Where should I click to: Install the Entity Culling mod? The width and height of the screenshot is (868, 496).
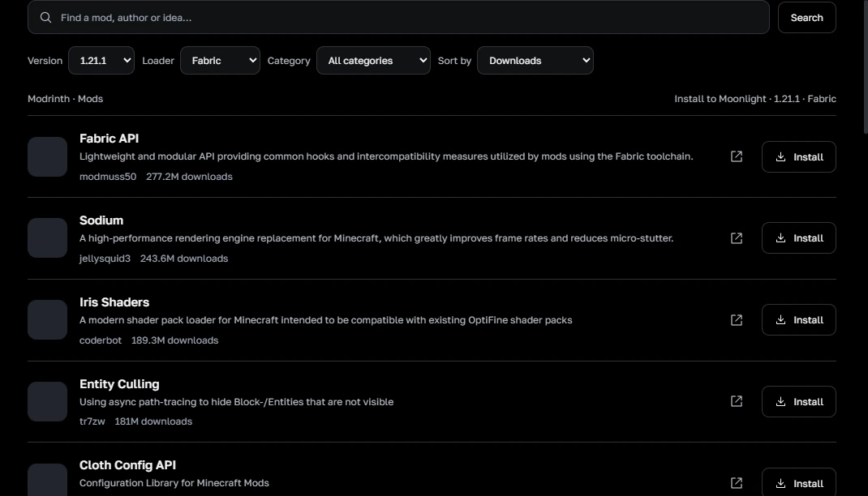pyautogui.click(x=799, y=401)
